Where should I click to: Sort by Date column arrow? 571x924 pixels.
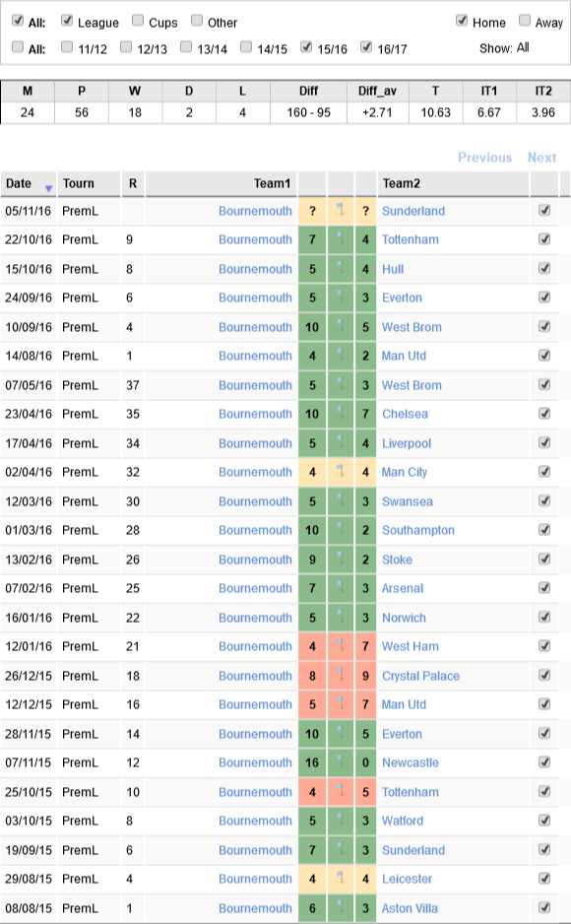coord(49,188)
